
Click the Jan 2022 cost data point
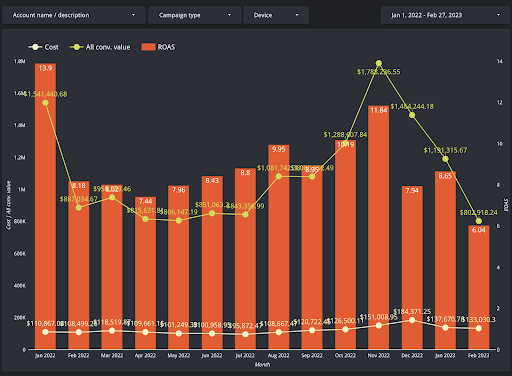pos(45,332)
